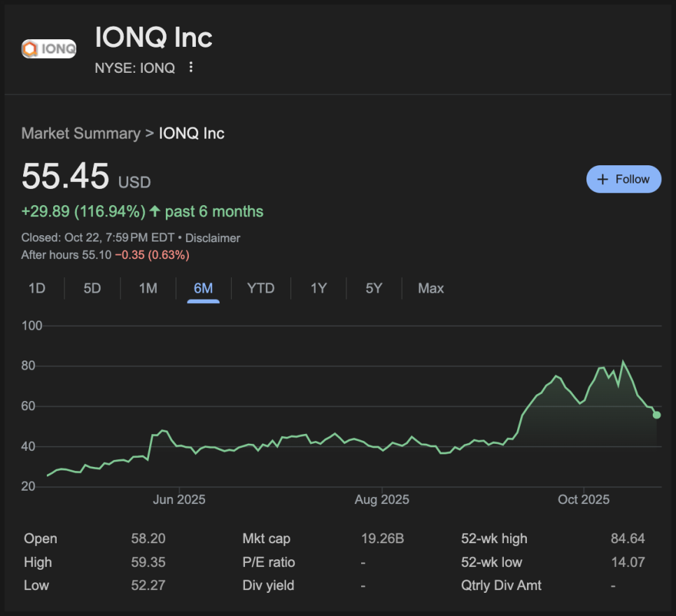
Task: Click the current price dot on chart
Action: (656, 415)
